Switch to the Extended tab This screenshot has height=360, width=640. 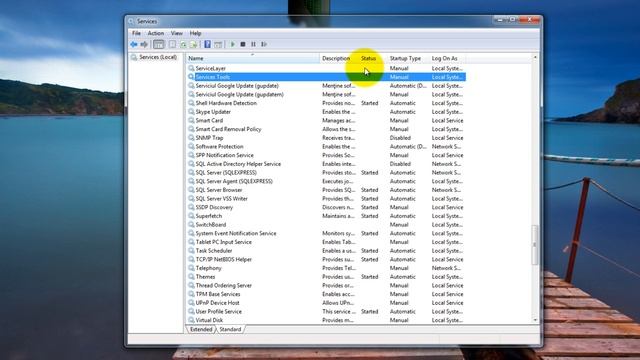click(201, 329)
